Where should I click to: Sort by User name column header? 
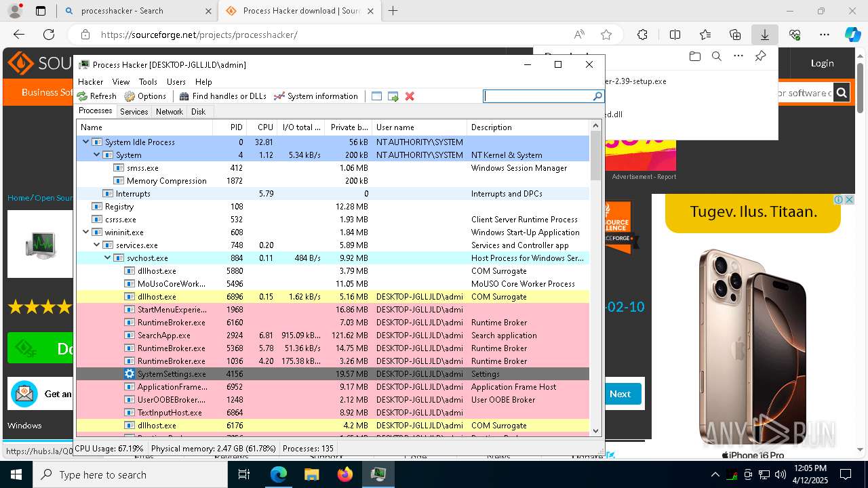pos(419,127)
